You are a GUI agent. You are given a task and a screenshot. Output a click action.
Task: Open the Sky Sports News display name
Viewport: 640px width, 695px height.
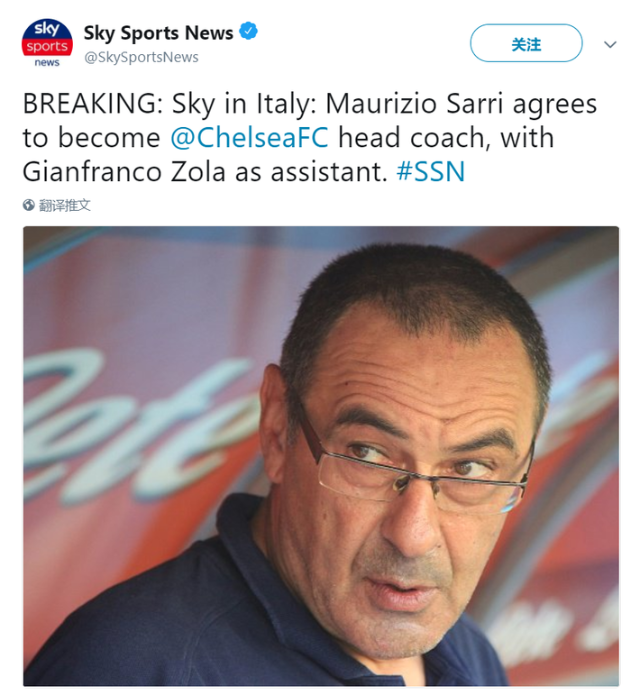pos(158,33)
